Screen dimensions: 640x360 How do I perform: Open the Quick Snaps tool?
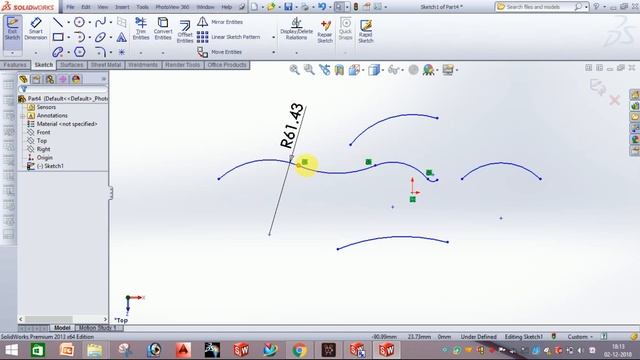pos(345,29)
